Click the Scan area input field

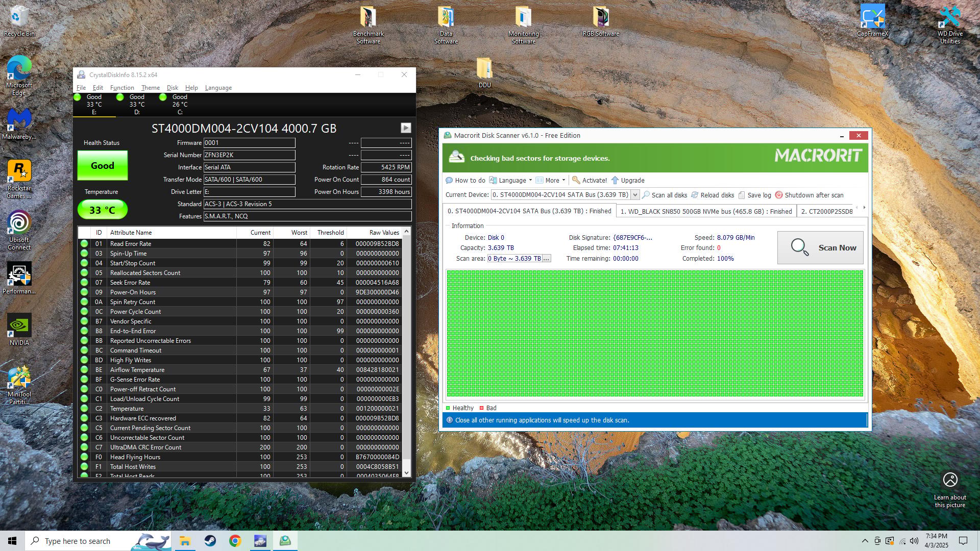click(x=514, y=259)
